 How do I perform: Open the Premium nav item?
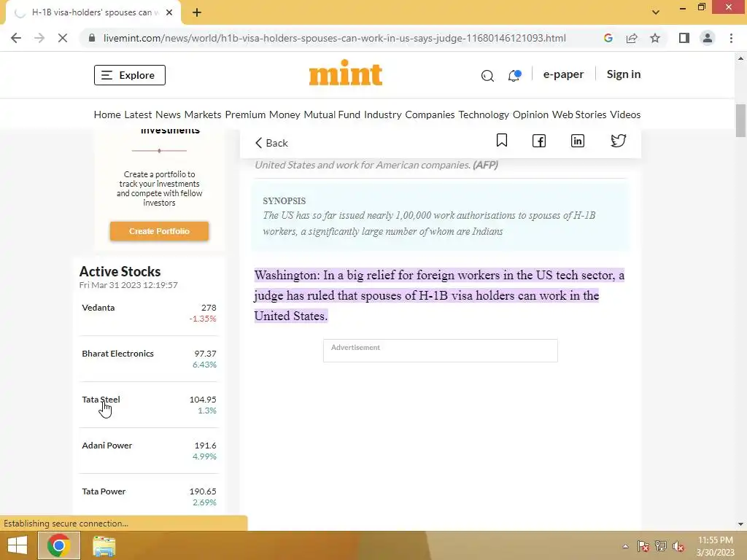tap(245, 114)
